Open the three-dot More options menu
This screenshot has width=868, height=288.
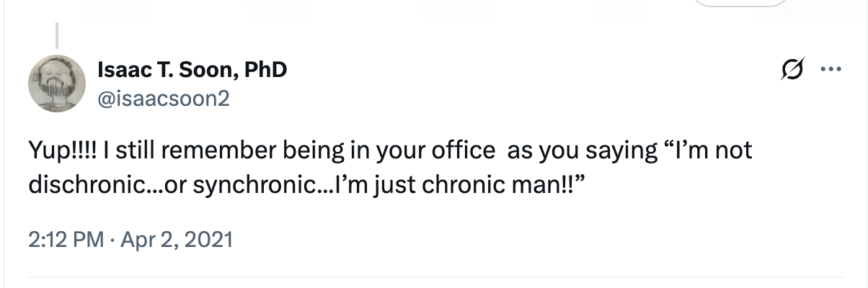[831, 71]
